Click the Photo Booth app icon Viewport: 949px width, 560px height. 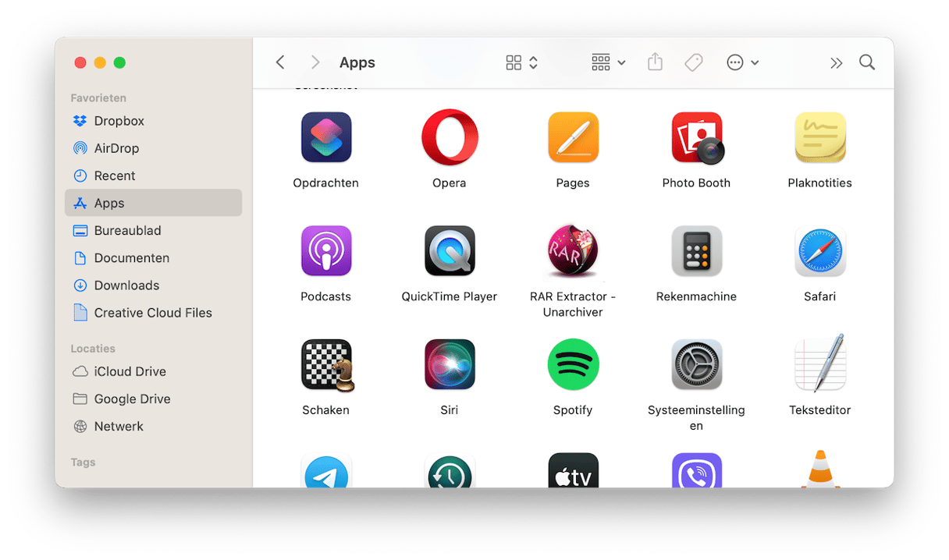(x=696, y=138)
